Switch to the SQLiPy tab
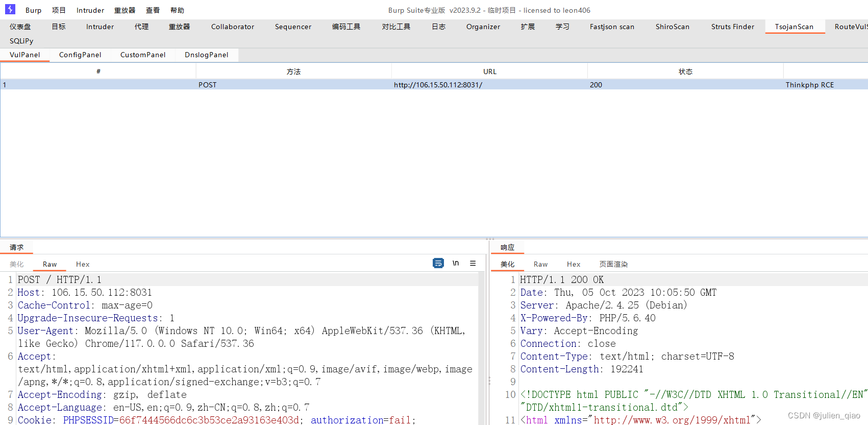This screenshot has width=868, height=425. tap(21, 41)
